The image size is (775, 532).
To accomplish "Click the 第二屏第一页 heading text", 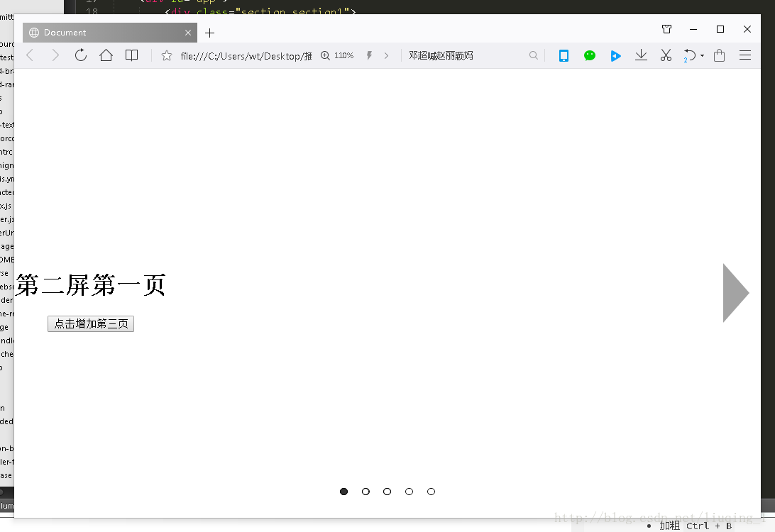I will click(x=90, y=285).
